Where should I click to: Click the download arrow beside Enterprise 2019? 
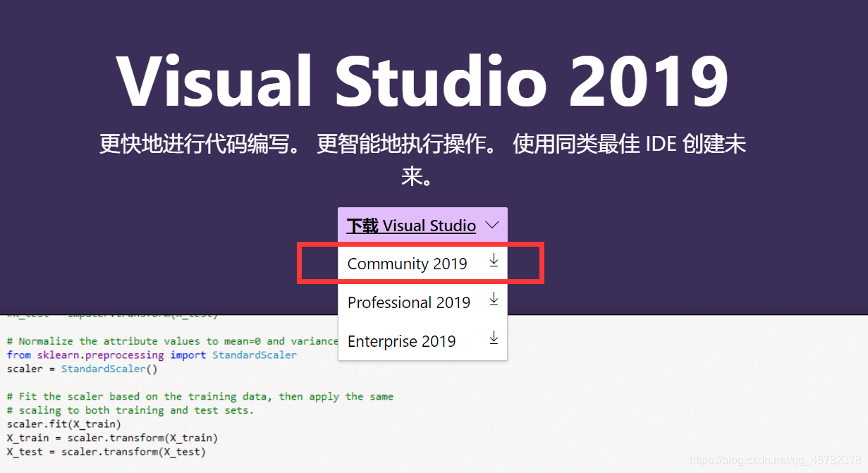pos(494,339)
